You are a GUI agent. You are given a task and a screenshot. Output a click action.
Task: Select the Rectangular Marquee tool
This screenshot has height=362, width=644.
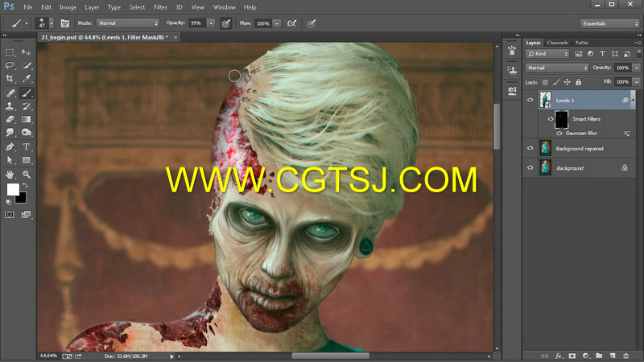(x=10, y=52)
